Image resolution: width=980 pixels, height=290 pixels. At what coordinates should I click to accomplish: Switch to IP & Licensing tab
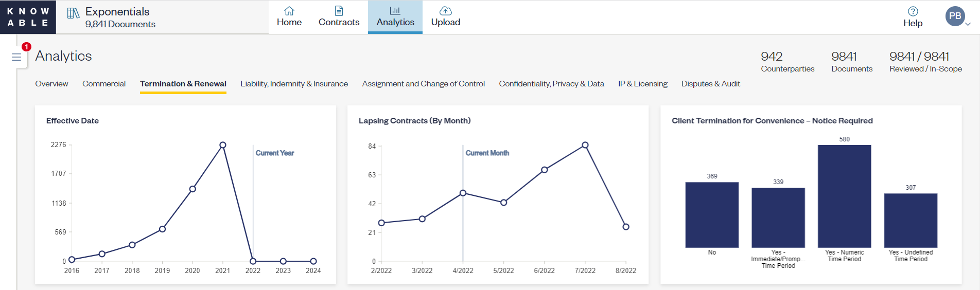pos(642,84)
